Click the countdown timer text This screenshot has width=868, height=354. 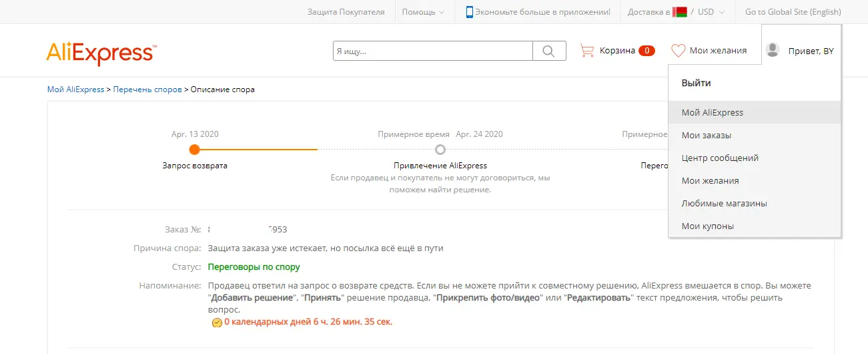click(x=308, y=323)
